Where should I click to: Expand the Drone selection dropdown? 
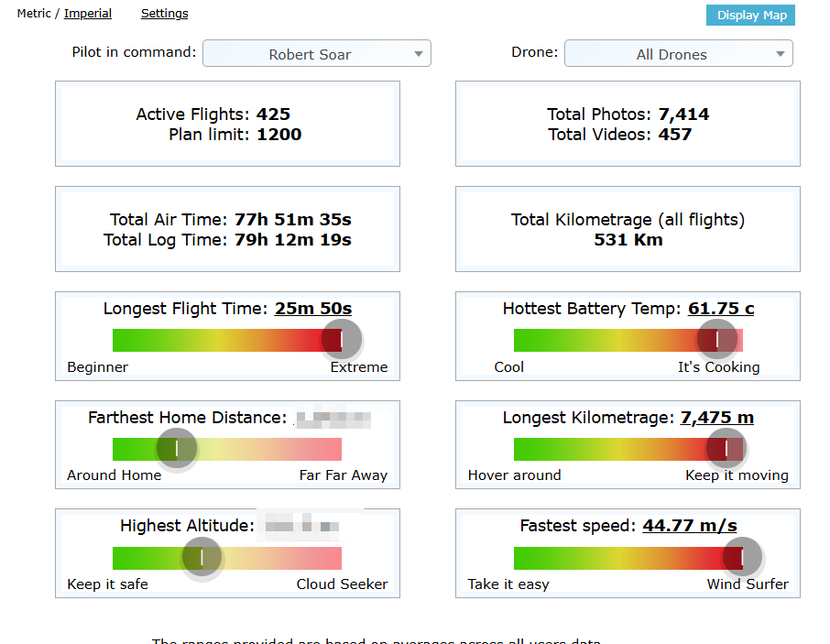pyautogui.click(x=678, y=54)
